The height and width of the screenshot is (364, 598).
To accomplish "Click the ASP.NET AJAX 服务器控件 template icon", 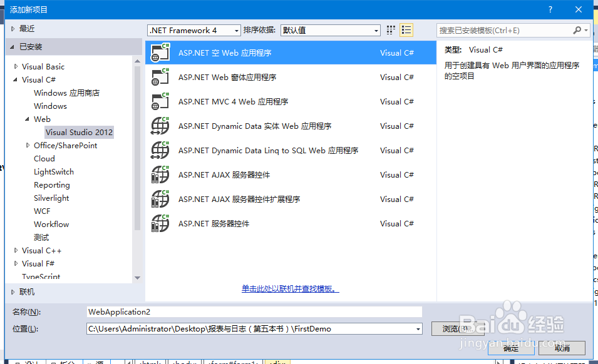I will (160, 174).
